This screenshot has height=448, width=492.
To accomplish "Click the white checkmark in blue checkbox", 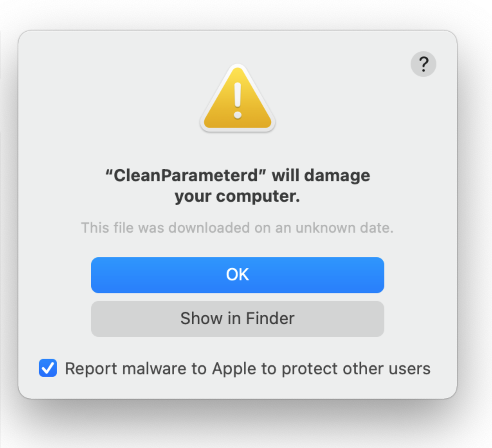I will tap(48, 368).
